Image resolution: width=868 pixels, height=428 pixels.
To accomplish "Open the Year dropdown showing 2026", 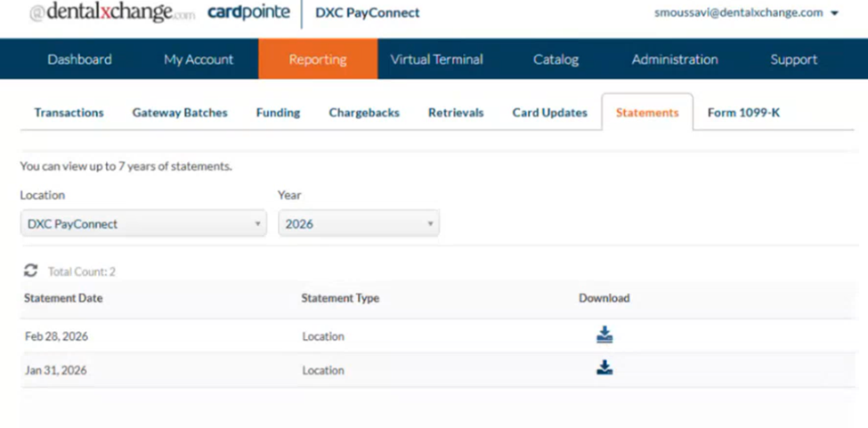I will coord(359,224).
